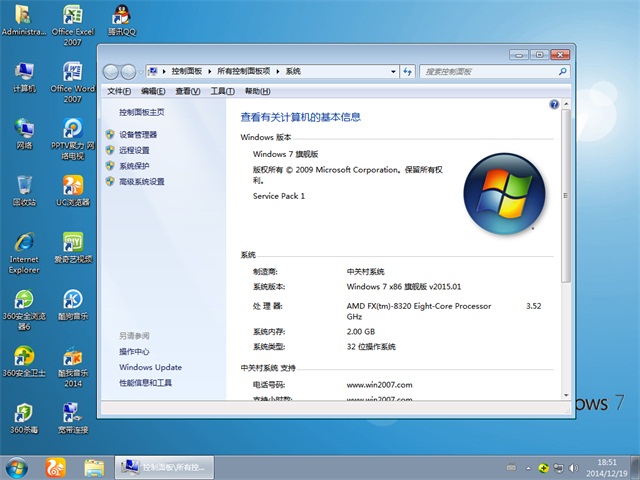Open the 网络 desktop icon

tap(24, 133)
